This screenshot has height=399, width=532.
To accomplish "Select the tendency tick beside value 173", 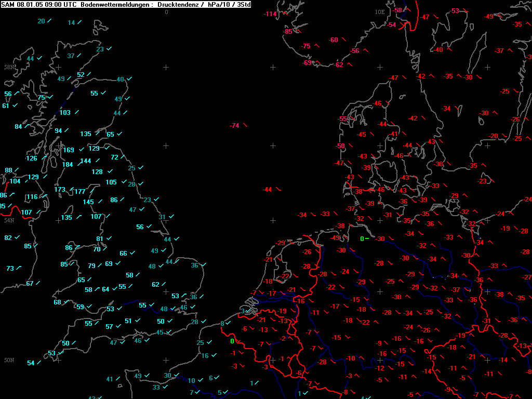I will (x=72, y=189).
